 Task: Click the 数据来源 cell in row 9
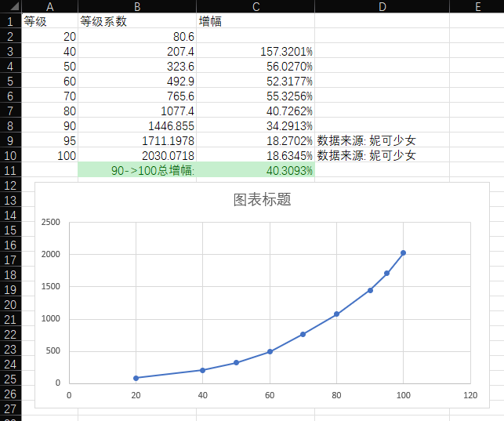coord(366,140)
